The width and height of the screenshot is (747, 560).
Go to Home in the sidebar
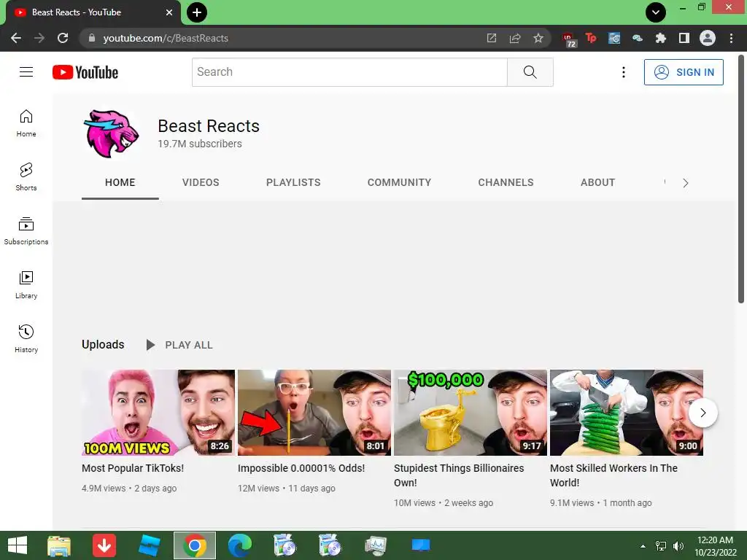click(x=26, y=123)
